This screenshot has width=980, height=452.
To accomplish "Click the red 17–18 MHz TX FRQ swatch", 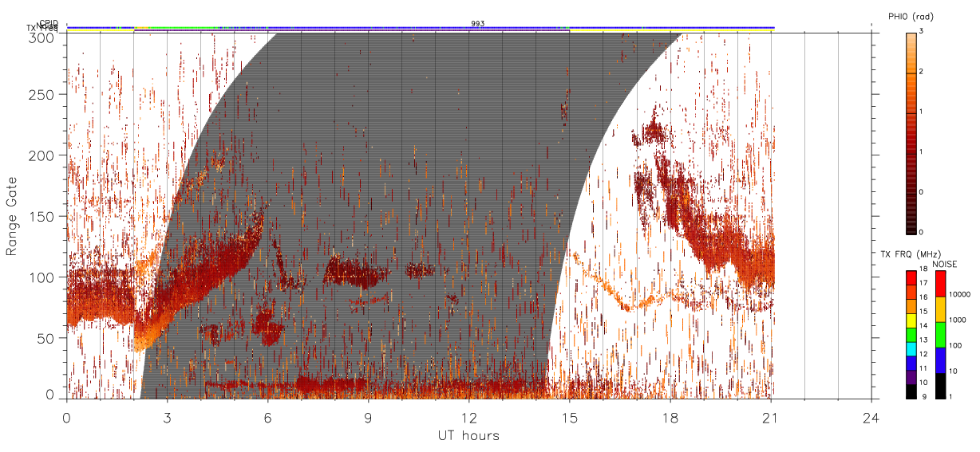I will point(911,277).
